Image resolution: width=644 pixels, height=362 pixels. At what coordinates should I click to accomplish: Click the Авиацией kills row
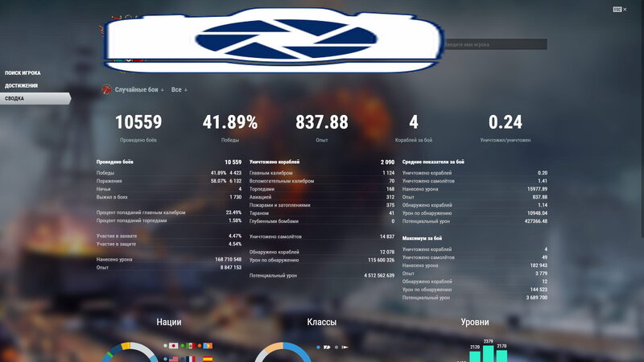pyautogui.click(x=321, y=197)
